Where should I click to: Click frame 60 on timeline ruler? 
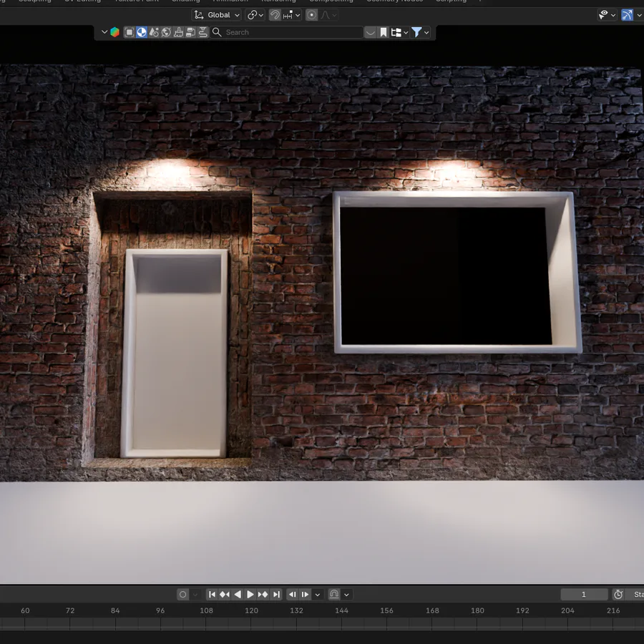click(25, 610)
